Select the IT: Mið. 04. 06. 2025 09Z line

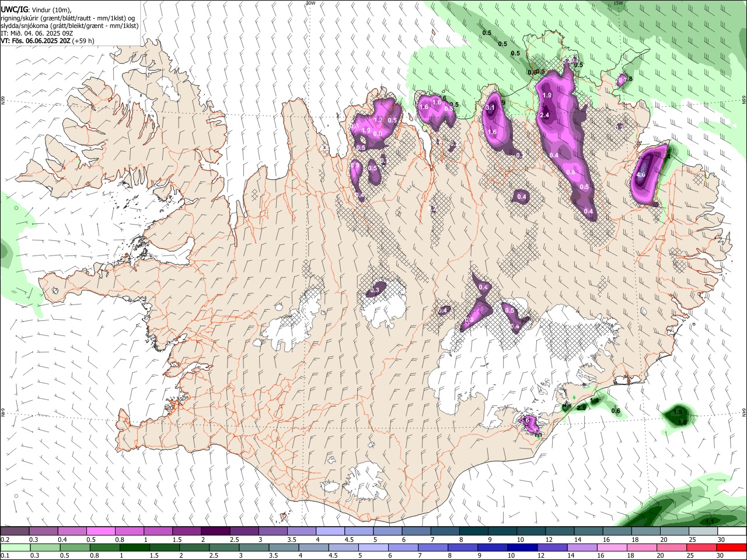click(37, 33)
